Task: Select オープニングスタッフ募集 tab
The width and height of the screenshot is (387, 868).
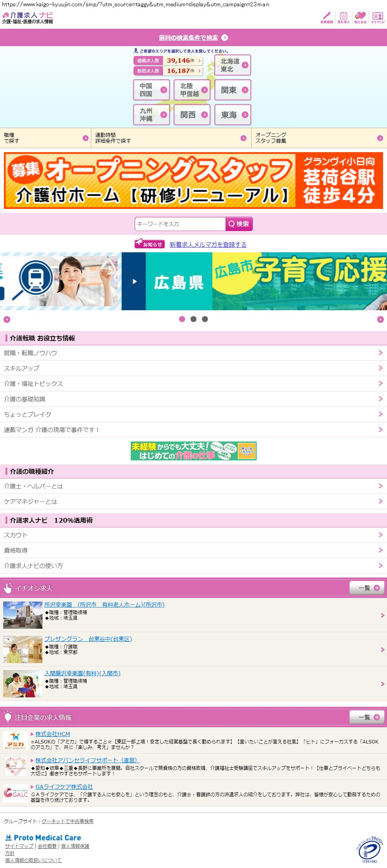Action: pyautogui.click(x=319, y=138)
